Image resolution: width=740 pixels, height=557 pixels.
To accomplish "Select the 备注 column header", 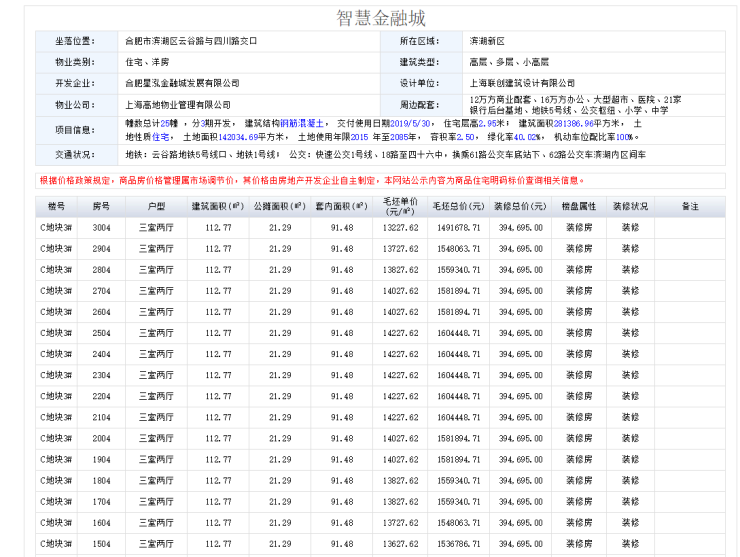I will [690, 206].
